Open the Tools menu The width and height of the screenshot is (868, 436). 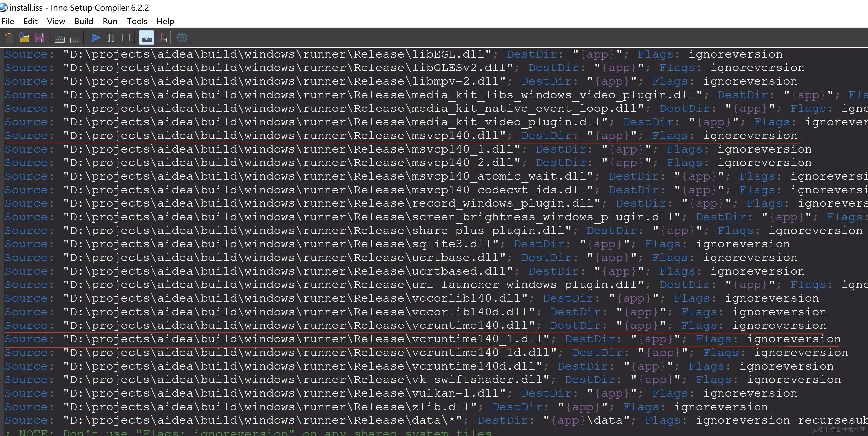coord(137,21)
